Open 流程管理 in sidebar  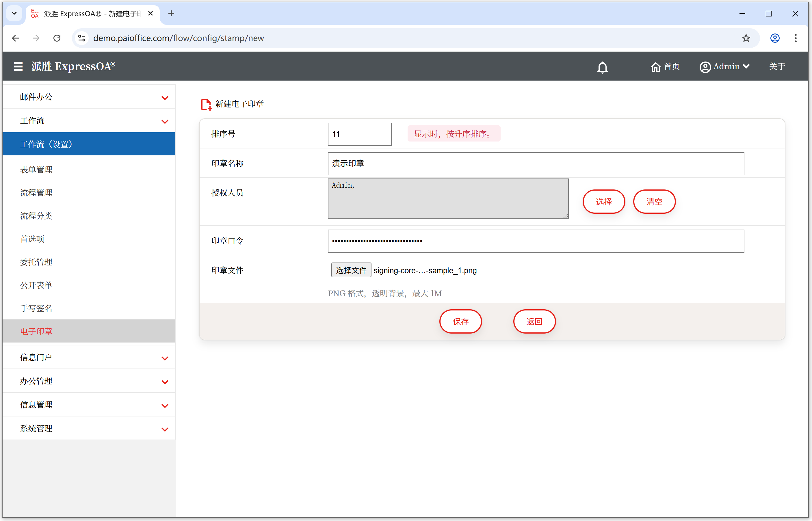[36, 193]
